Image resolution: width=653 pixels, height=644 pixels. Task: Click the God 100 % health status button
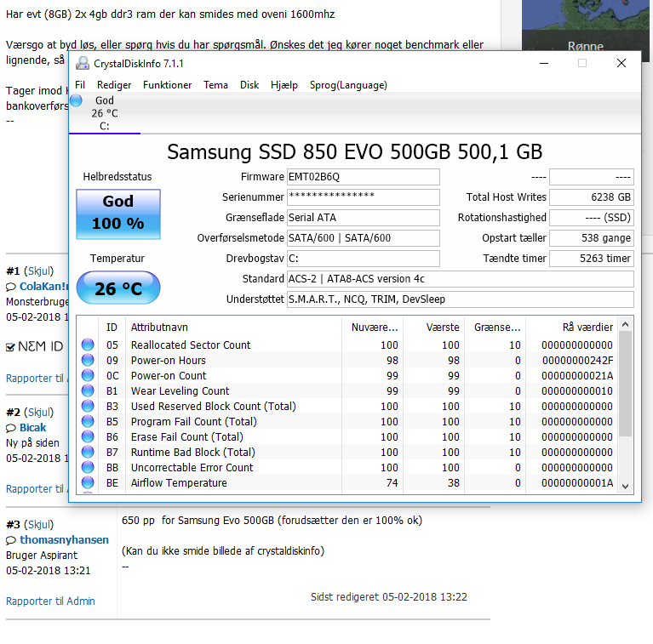point(118,214)
